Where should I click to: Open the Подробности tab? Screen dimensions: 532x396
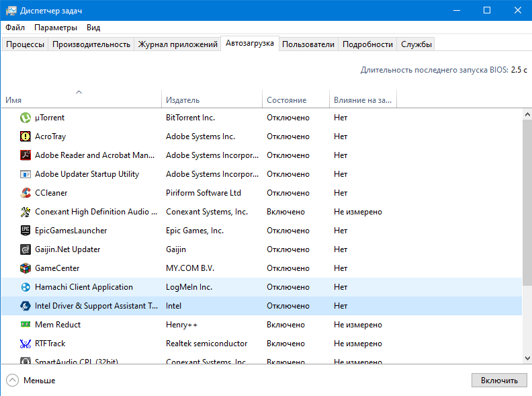(x=367, y=44)
